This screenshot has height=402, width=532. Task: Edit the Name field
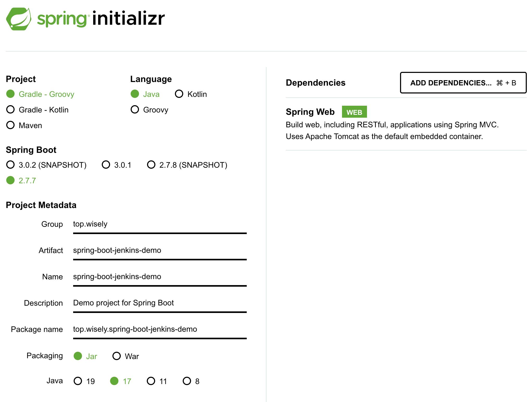point(160,277)
